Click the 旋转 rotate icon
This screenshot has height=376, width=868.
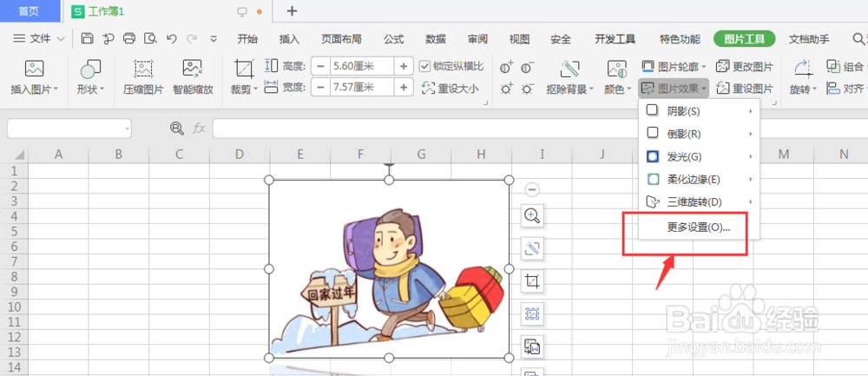(x=803, y=69)
